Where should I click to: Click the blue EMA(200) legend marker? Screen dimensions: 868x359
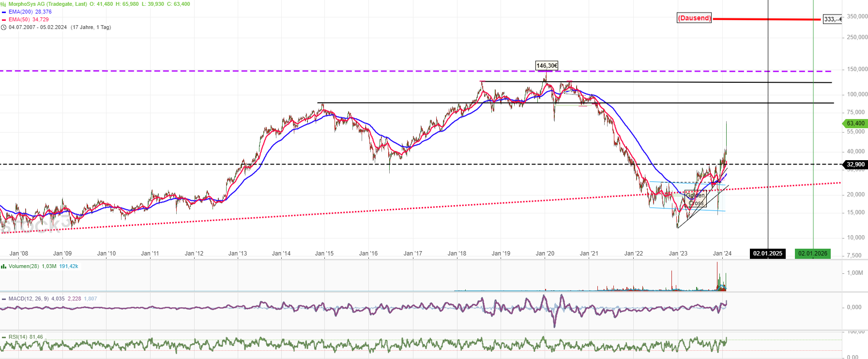tap(4, 12)
